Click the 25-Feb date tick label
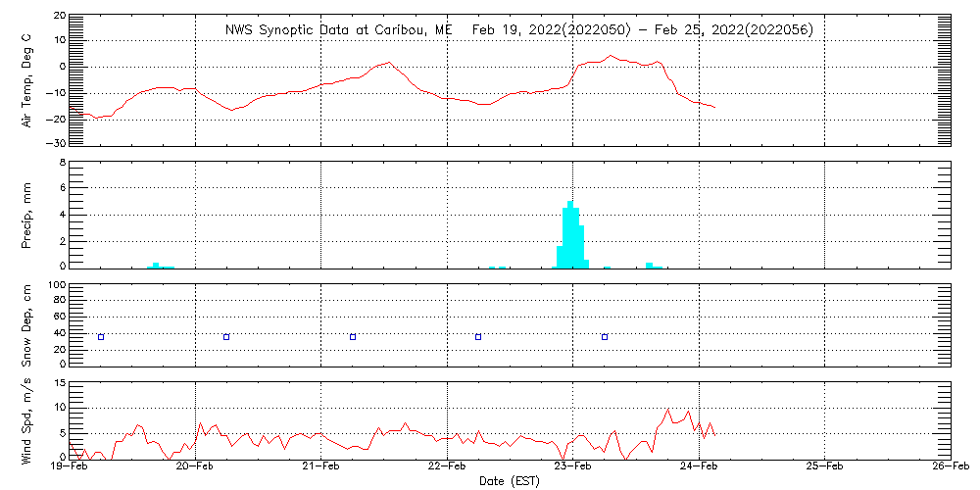Viewport: 980px width, 490px height. click(825, 468)
